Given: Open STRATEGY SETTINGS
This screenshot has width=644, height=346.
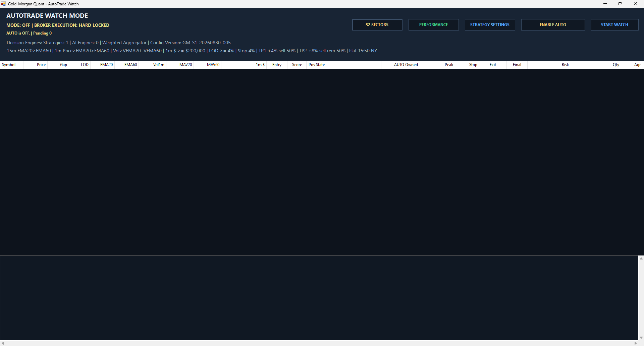Looking at the screenshot, I should pyautogui.click(x=490, y=25).
